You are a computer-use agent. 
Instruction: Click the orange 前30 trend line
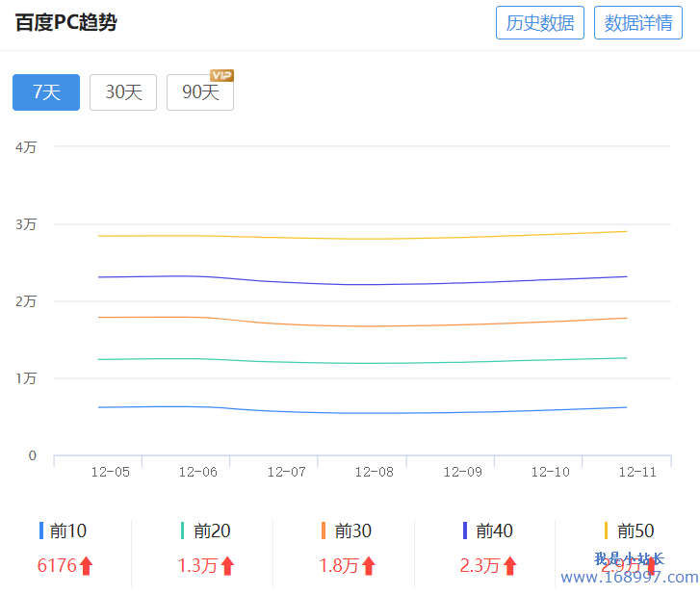(362, 325)
